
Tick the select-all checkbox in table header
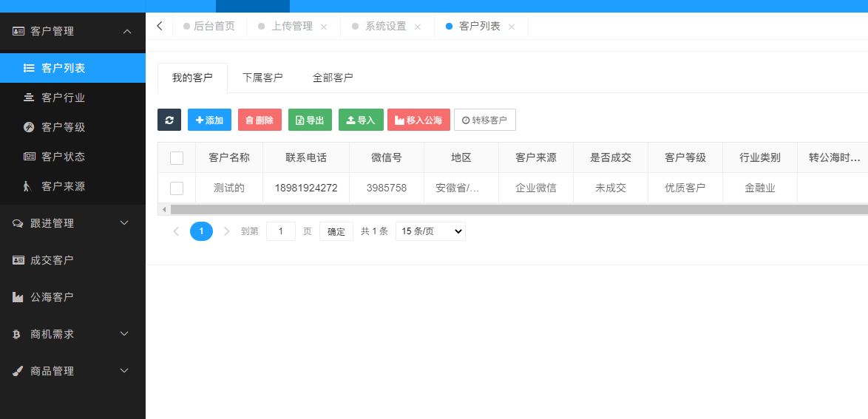tap(177, 157)
